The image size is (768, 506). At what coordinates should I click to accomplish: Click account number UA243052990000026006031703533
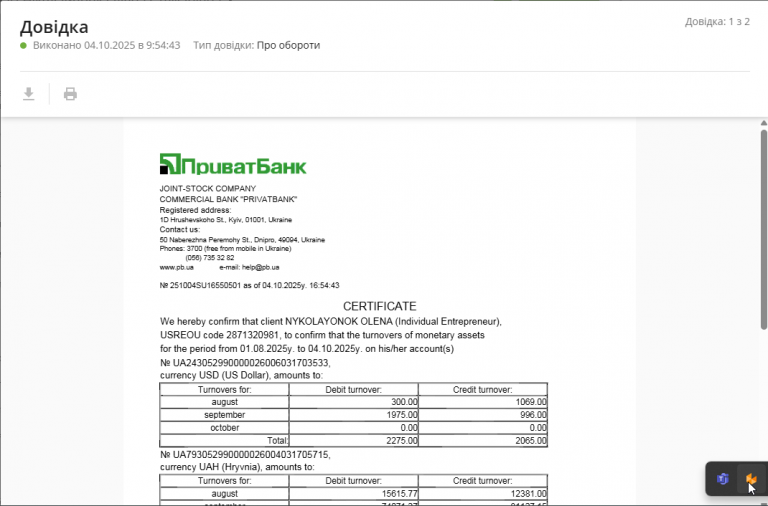click(245, 363)
